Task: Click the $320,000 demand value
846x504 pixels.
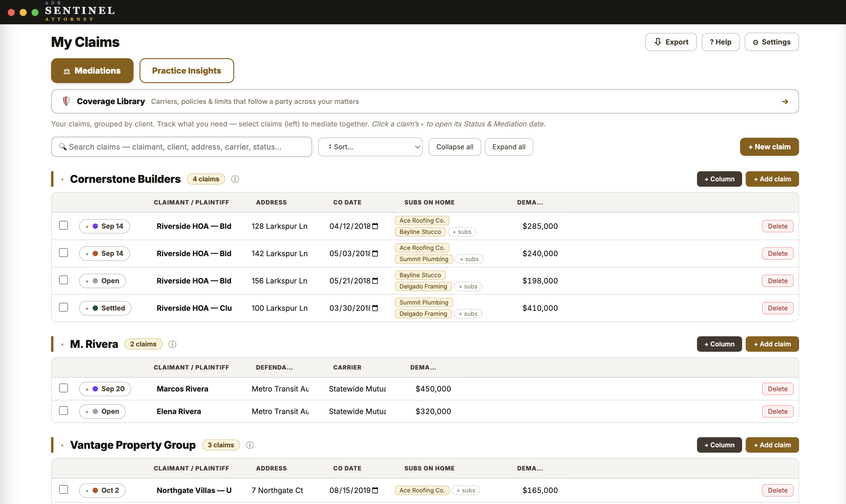Action: (433, 411)
